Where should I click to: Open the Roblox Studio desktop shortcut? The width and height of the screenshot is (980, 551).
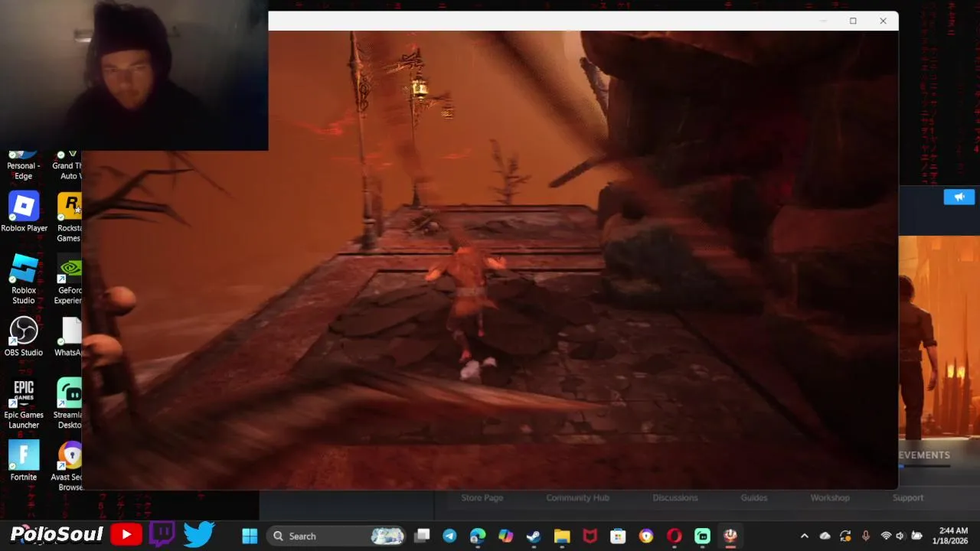[x=24, y=279]
